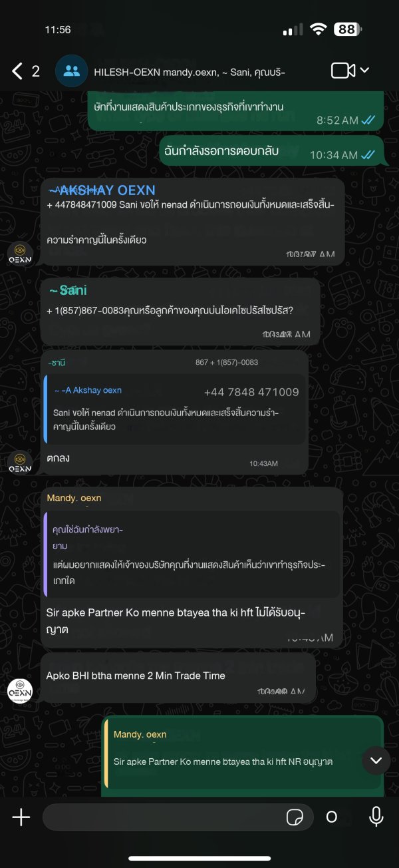Tap the microphone to record voice

[x=376, y=817]
